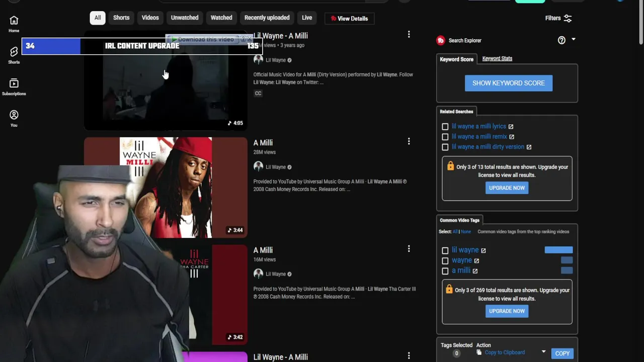Select the Recently uploaded filter chip
The height and width of the screenshot is (362, 644).
[267, 18]
